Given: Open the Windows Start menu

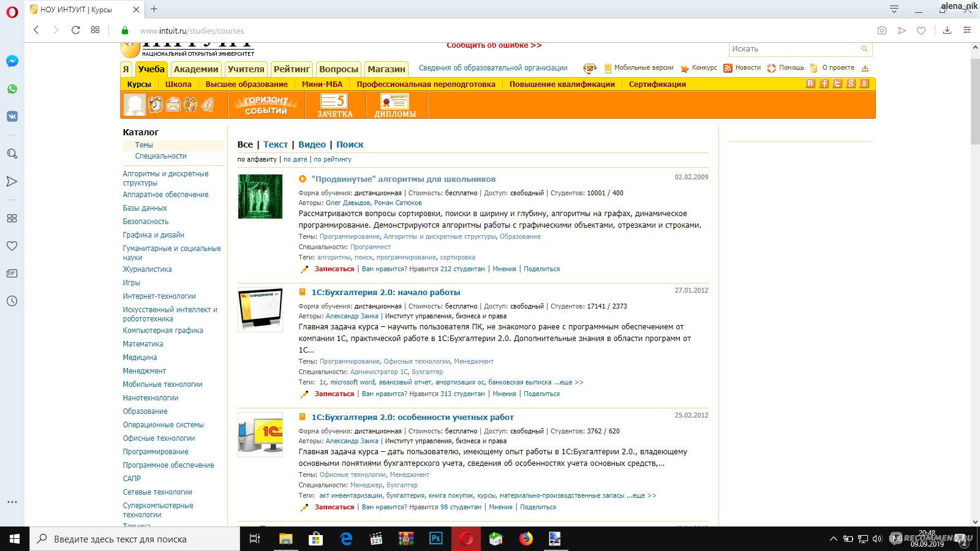Looking at the screenshot, I should coord(15,539).
